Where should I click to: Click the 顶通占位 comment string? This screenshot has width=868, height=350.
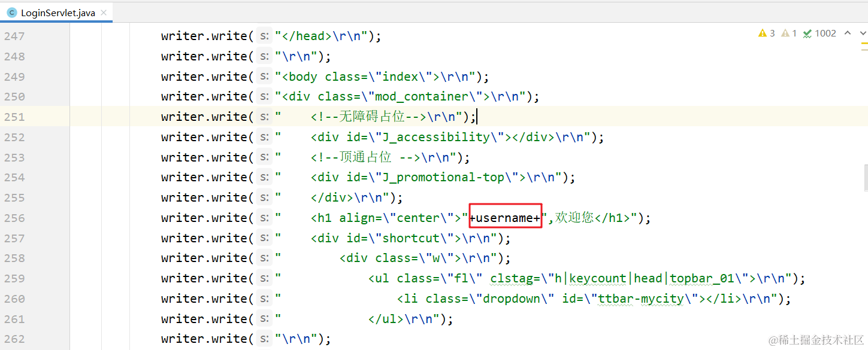pyautogui.click(x=365, y=158)
